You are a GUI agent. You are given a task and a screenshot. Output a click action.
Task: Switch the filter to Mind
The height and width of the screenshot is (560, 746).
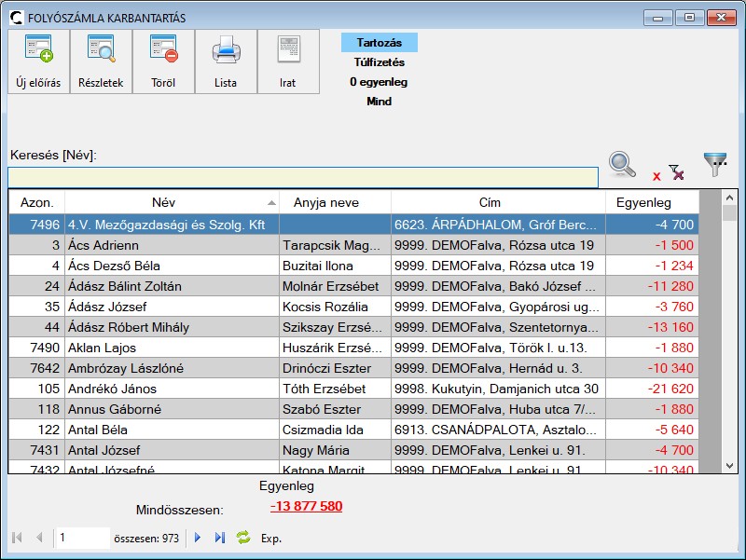379,102
